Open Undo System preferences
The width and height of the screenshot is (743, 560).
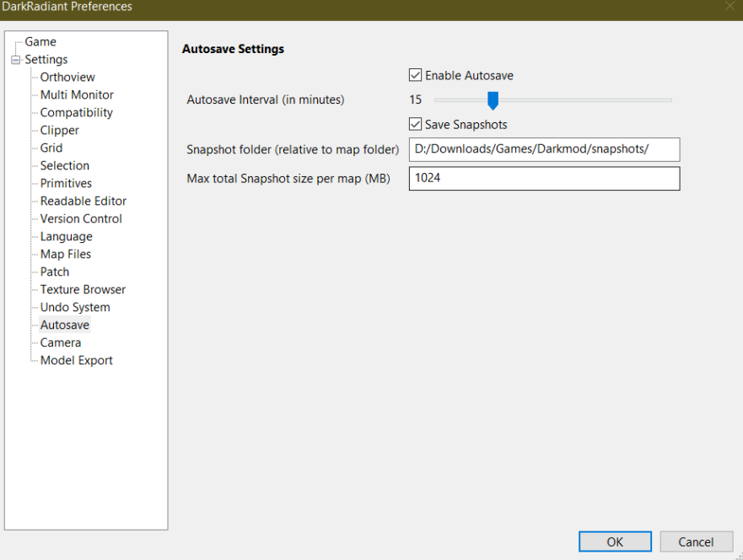tap(75, 307)
